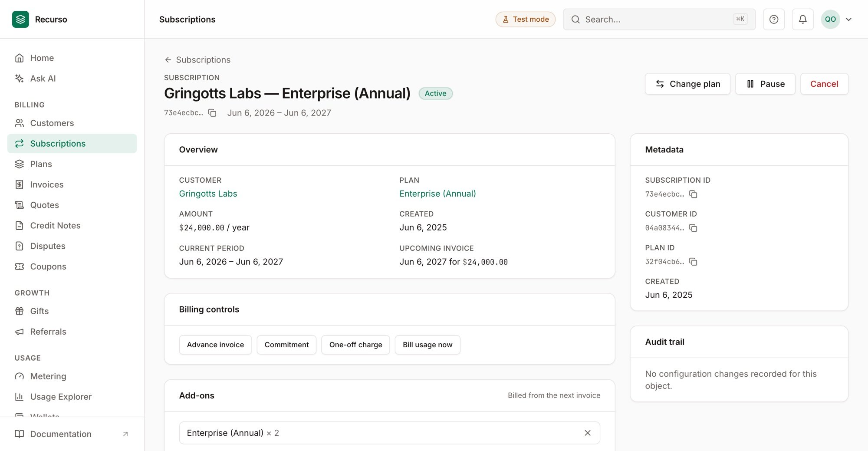
Task: Open Documentation in a new tab
Action: (x=72, y=434)
